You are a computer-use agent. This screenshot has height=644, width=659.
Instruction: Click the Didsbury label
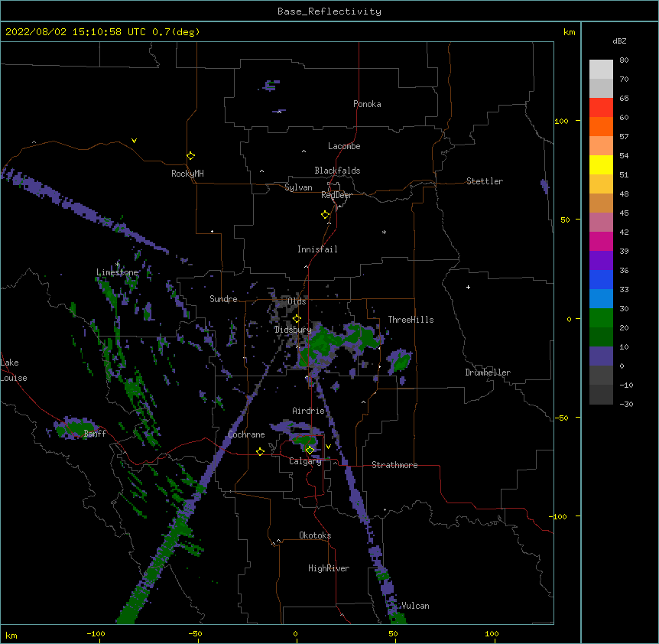(x=293, y=330)
